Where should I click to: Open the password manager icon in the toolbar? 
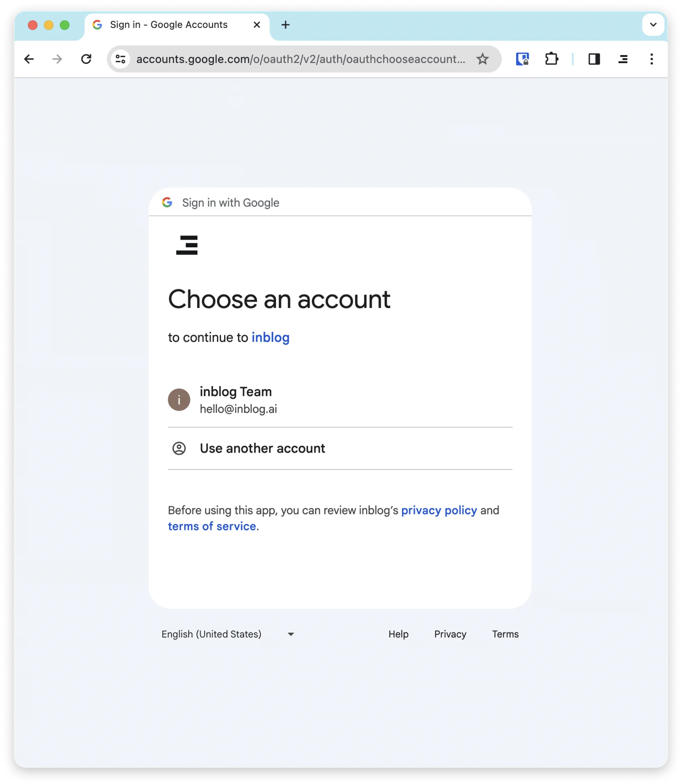coord(523,59)
